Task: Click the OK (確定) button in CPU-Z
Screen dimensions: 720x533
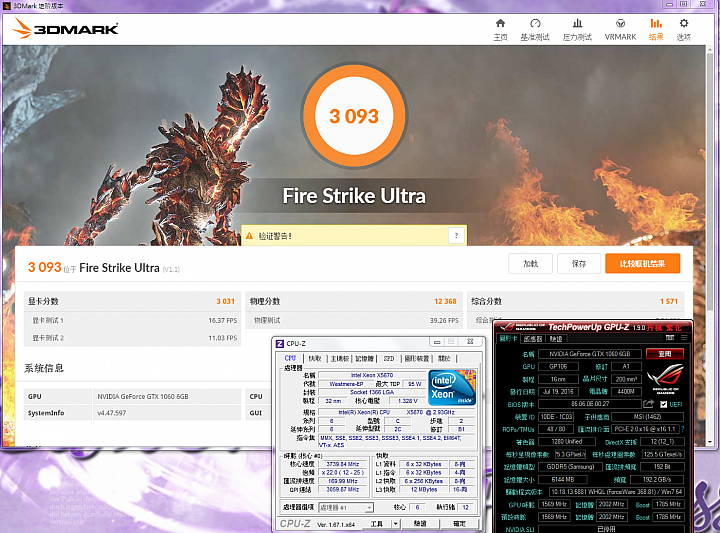Action: 459,523
